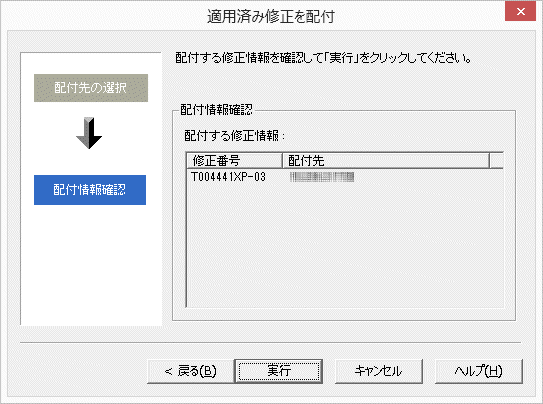
Task: Open help via ヘルプ(H) button
Action: (x=479, y=371)
